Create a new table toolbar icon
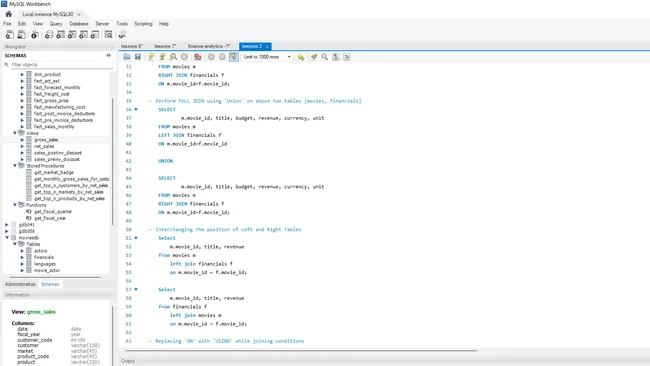650x366 pixels. 61,35
